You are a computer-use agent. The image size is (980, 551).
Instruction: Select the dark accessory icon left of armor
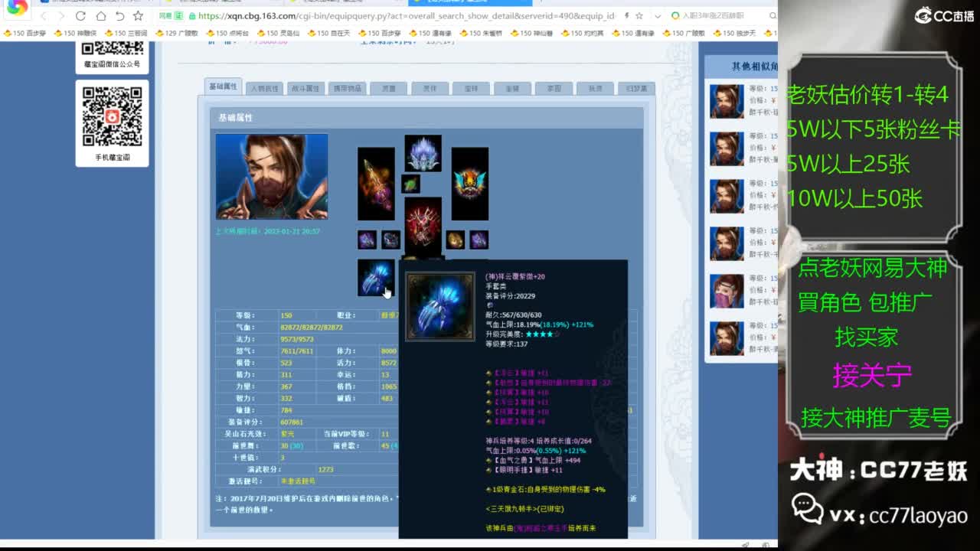point(390,240)
